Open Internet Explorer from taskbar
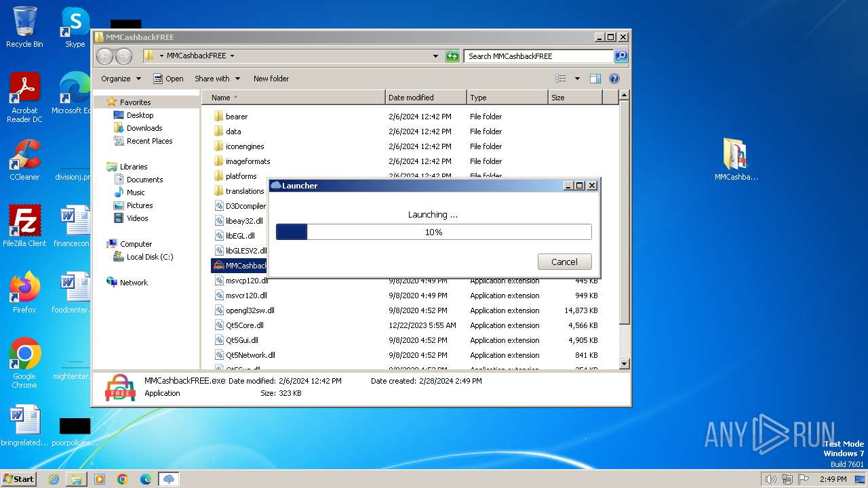This screenshot has width=868, height=488. coord(54,479)
